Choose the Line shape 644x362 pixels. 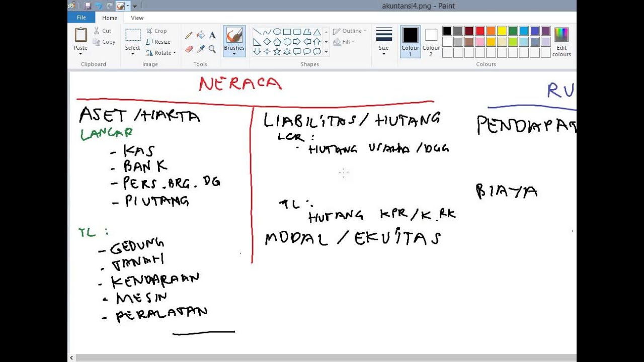tap(257, 32)
